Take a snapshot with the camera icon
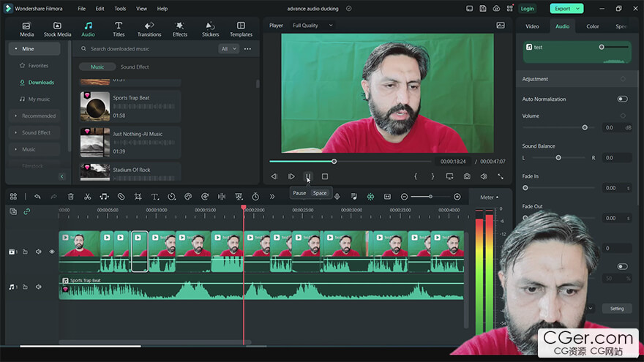 pos(467,176)
